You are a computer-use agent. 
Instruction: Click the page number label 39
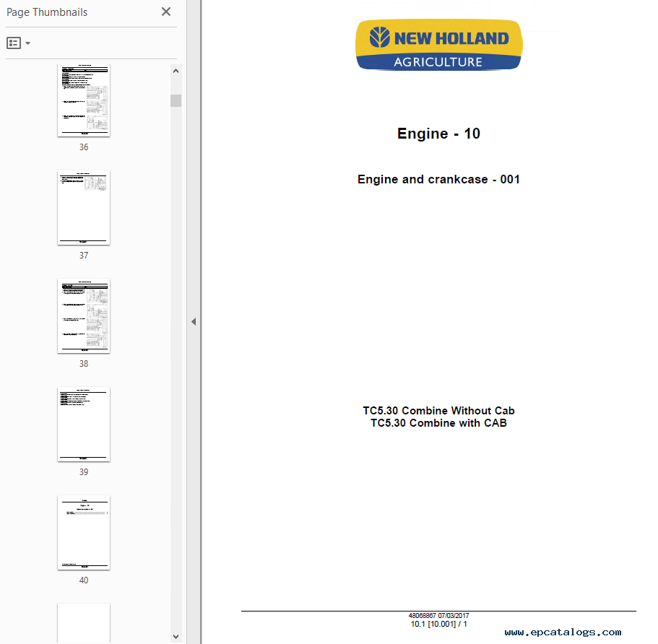click(84, 472)
